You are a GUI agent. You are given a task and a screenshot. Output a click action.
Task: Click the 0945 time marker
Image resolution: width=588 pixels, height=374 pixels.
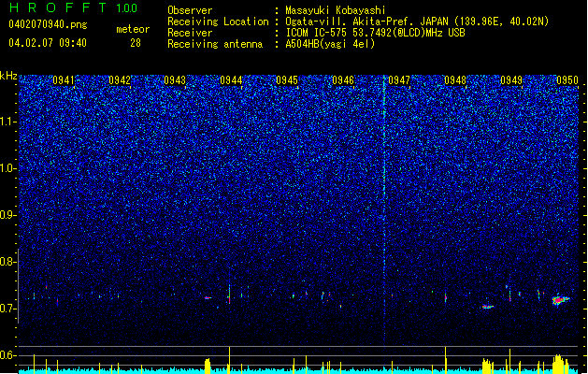(x=287, y=80)
